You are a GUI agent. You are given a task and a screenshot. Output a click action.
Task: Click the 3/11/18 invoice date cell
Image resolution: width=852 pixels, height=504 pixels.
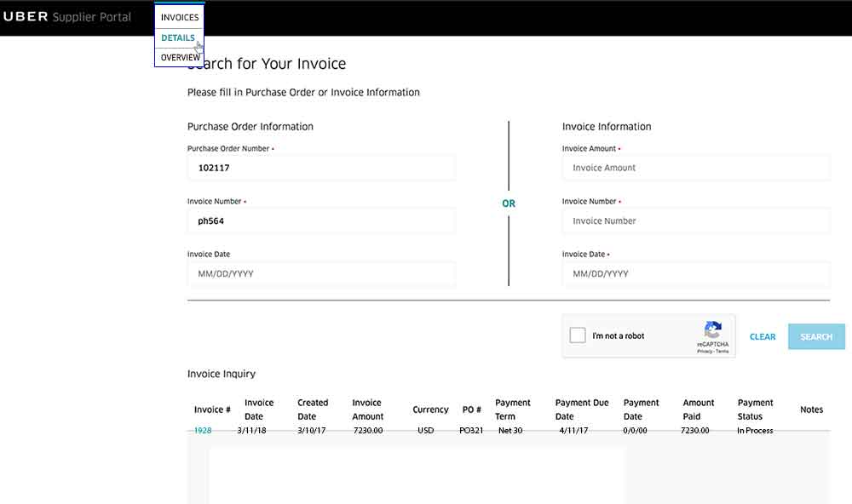[x=251, y=430]
